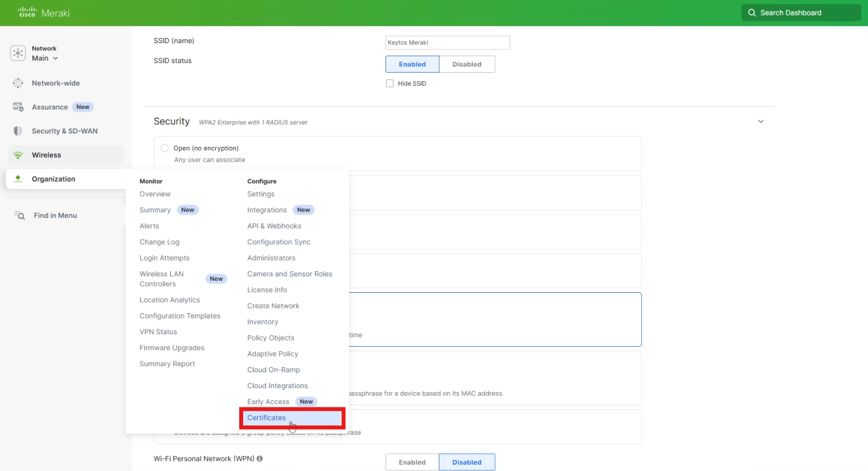Screen dimensions: 868x471
Task: Click the New badge beside Assurance
Action: pyautogui.click(x=83, y=107)
